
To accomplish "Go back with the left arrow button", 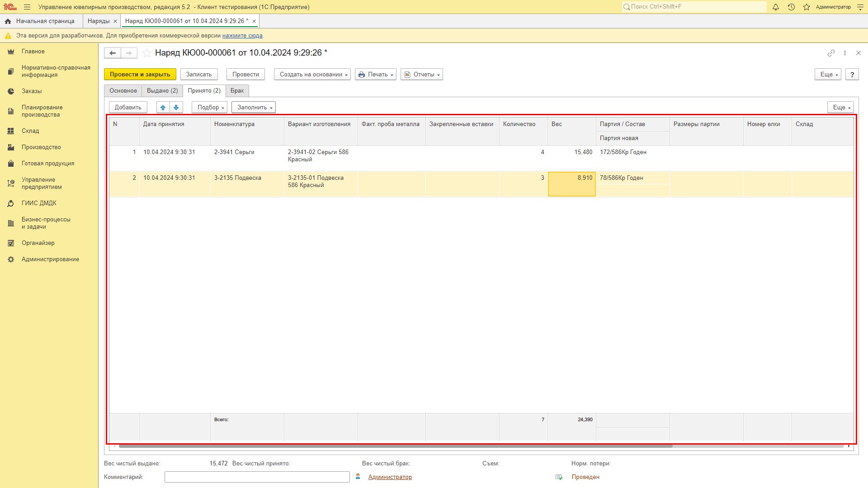I will pyautogui.click(x=113, y=53).
